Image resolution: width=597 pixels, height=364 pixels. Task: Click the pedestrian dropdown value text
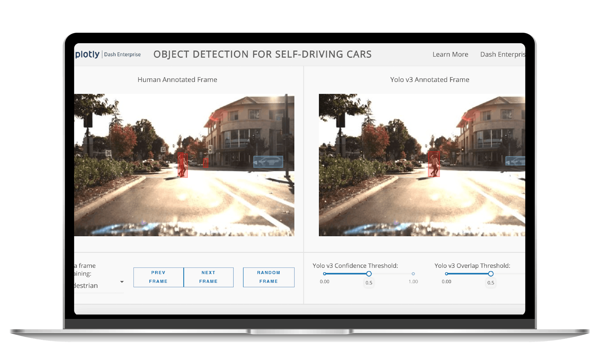pyautogui.click(x=86, y=286)
